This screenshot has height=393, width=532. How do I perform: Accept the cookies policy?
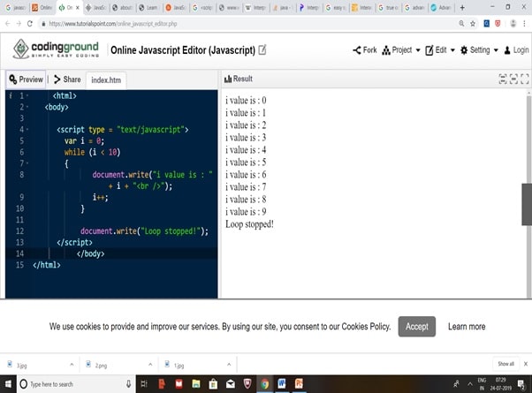[416, 327]
